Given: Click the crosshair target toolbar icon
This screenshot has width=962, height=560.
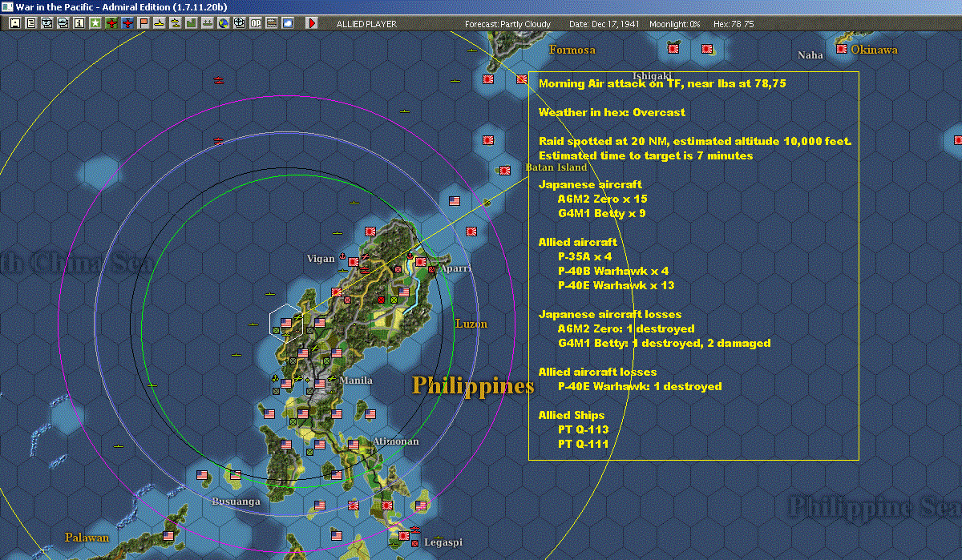Looking at the screenshot, I should click(x=240, y=23).
